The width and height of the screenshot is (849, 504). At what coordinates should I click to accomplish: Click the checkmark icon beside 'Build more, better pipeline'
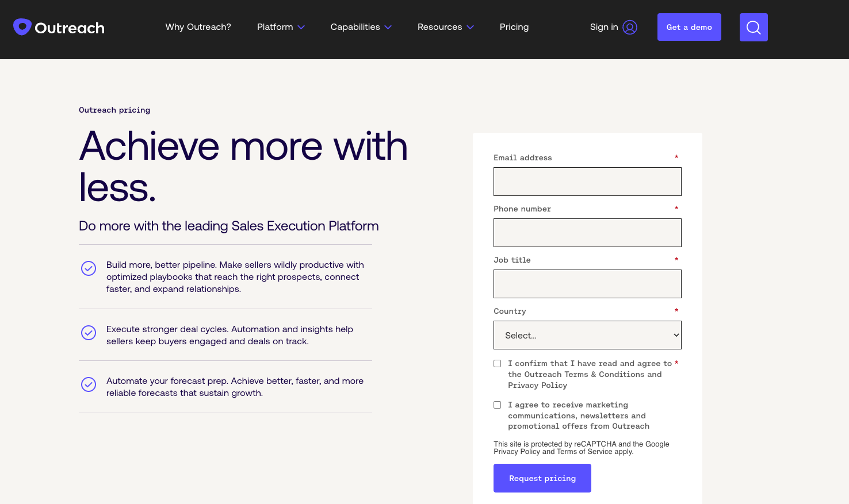[x=89, y=268]
